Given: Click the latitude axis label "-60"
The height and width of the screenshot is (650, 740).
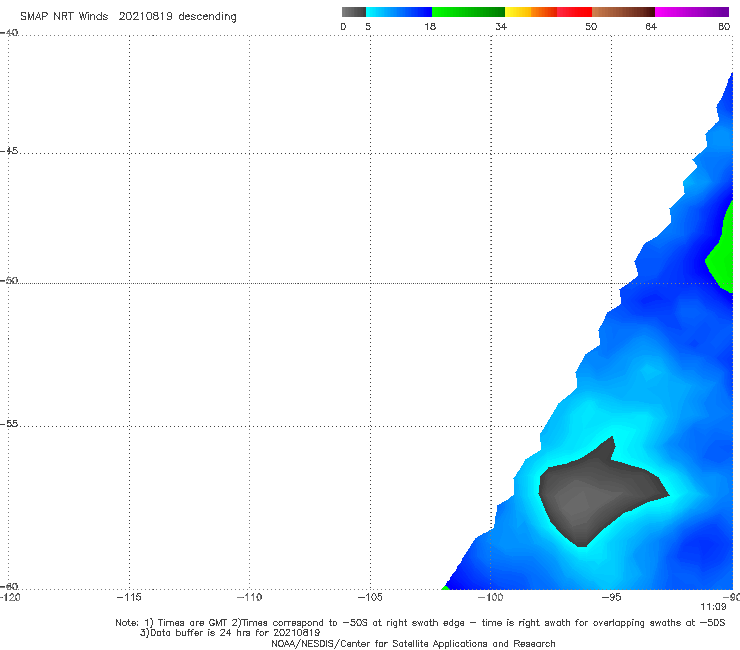Looking at the screenshot, I should (x=9, y=586).
